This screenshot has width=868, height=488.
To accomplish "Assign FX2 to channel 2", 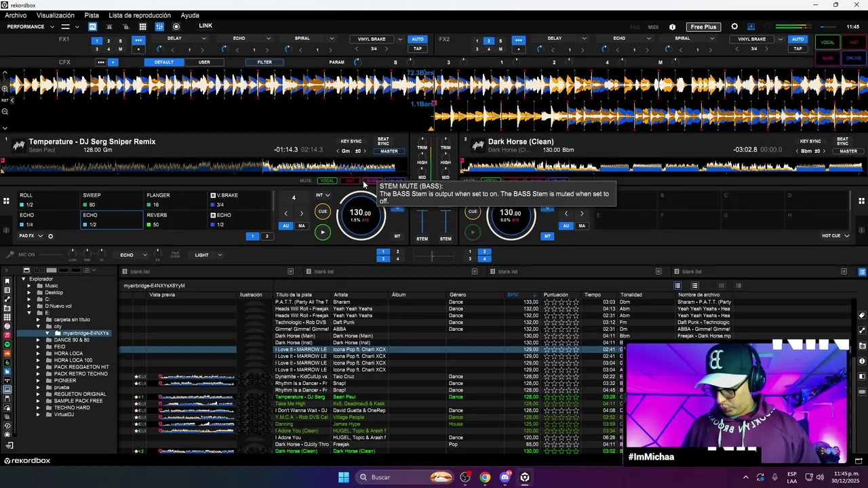I will click(x=489, y=41).
